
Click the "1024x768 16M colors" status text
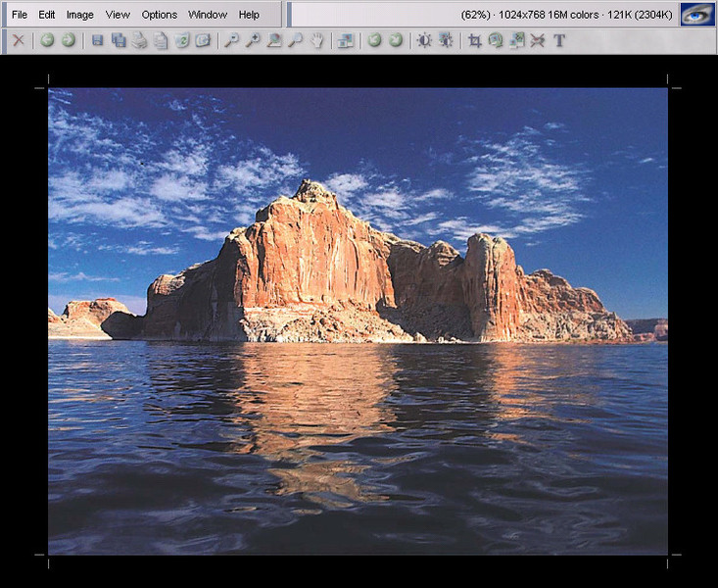tap(549, 15)
